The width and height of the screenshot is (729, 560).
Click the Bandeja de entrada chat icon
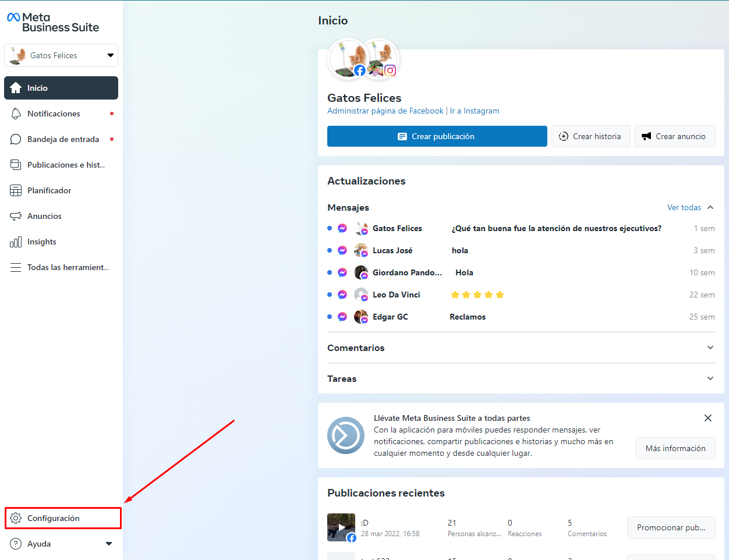coord(16,139)
